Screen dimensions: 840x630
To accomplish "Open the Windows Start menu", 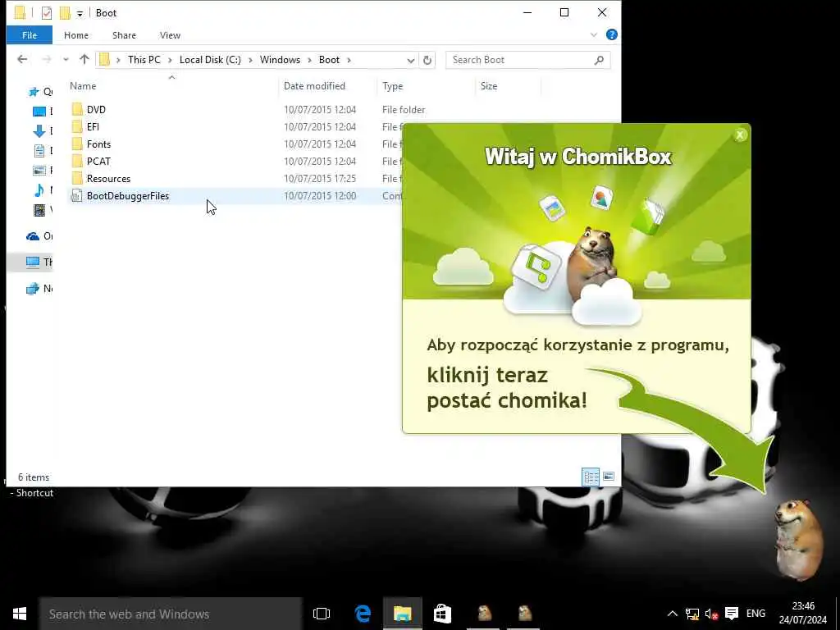I will [x=20, y=614].
